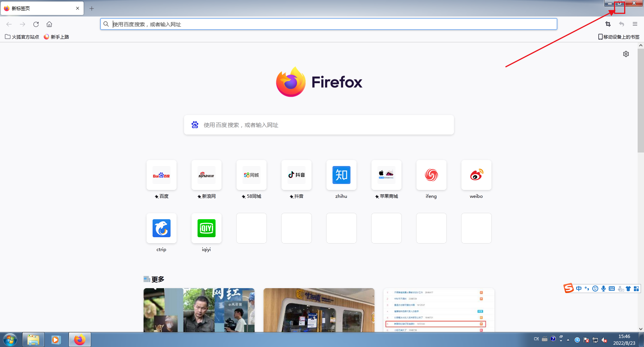
Task: Click the 更多 section heading
Action: (x=158, y=279)
